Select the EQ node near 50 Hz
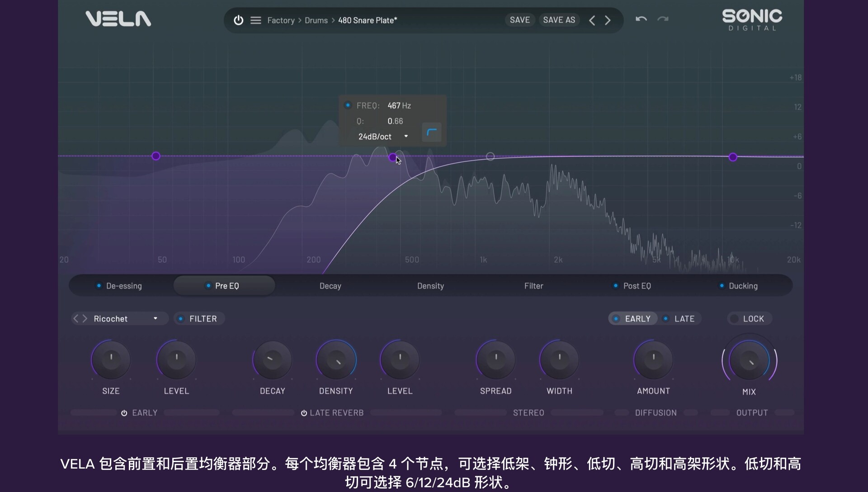The image size is (868, 492). tap(156, 156)
